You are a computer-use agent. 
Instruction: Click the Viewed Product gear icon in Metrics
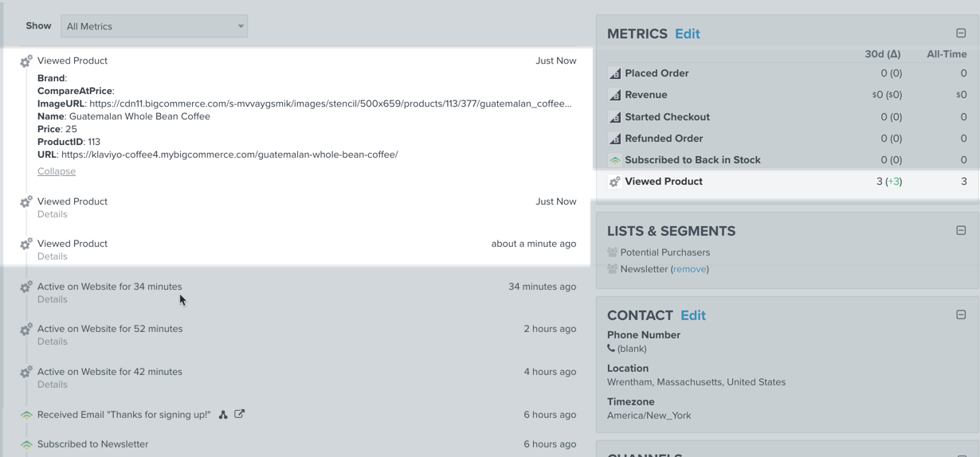614,182
